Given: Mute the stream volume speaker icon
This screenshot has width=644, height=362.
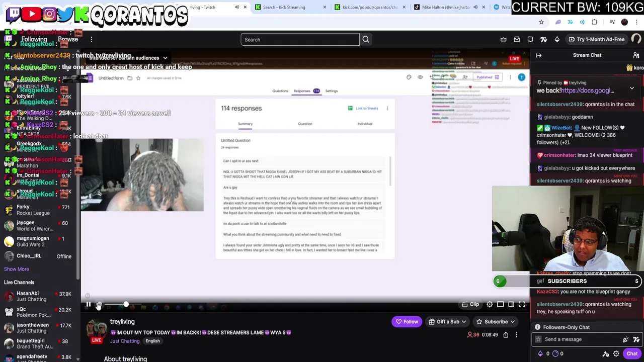Looking at the screenshot, I should click(x=100, y=304).
